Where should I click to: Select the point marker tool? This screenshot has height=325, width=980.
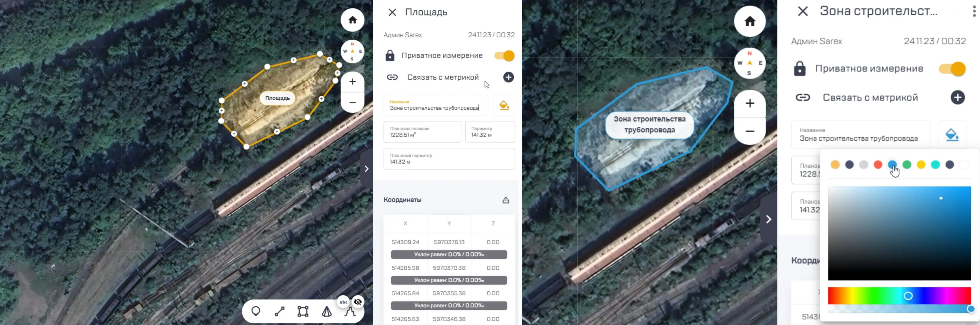pyautogui.click(x=256, y=311)
